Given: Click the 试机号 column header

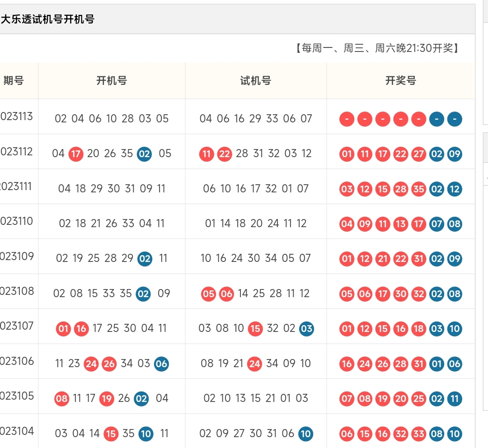Looking at the screenshot, I should [x=255, y=81].
